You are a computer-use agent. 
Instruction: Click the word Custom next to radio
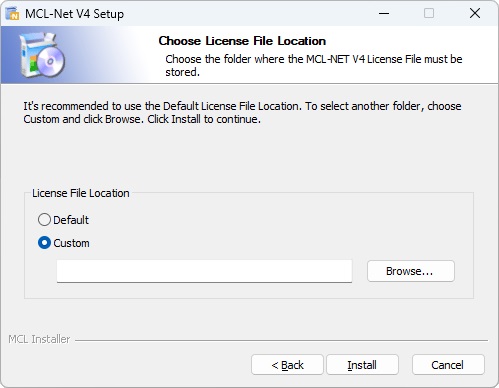(71, 243)
